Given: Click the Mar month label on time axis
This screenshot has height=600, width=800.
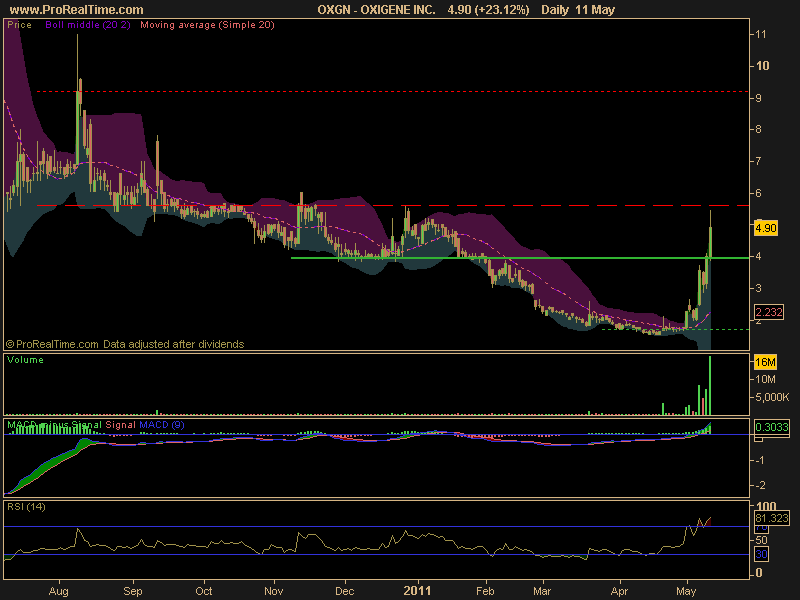Looking at the screenshot, I should 542,591.
